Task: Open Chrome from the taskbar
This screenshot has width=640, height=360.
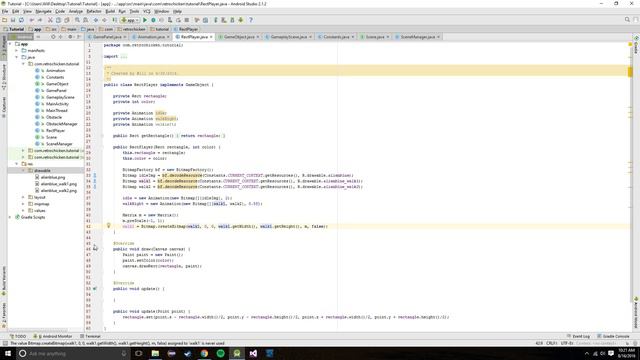Action: [204, 353]
